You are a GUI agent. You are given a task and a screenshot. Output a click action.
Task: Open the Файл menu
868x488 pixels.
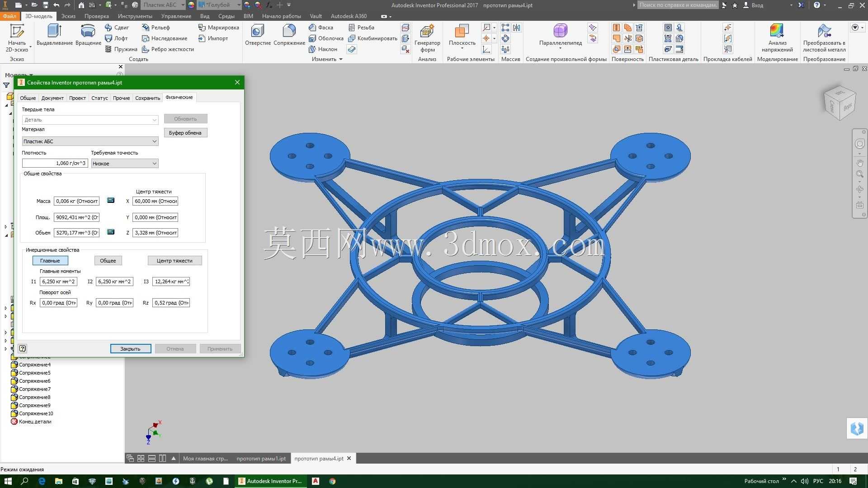pyautogui.click(x=9, y=16)
